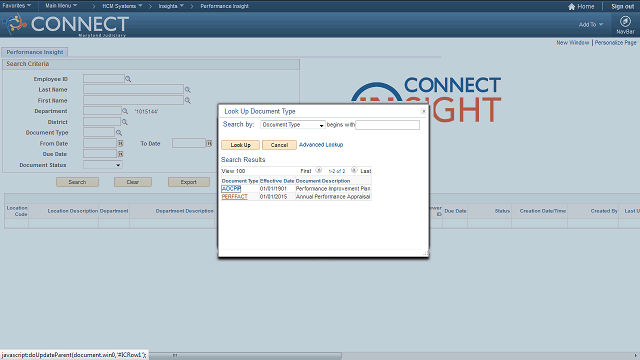
Task: Click Creation DateTime column header
Action: point(542,211)
